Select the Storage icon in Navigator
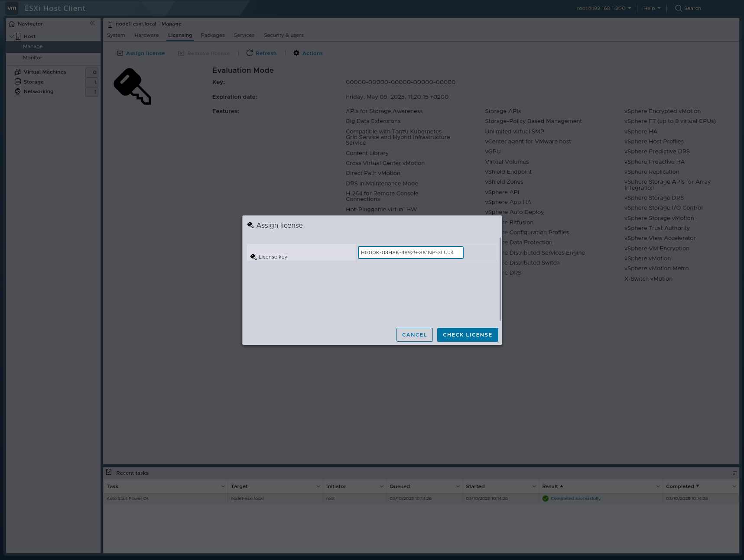 17,81
